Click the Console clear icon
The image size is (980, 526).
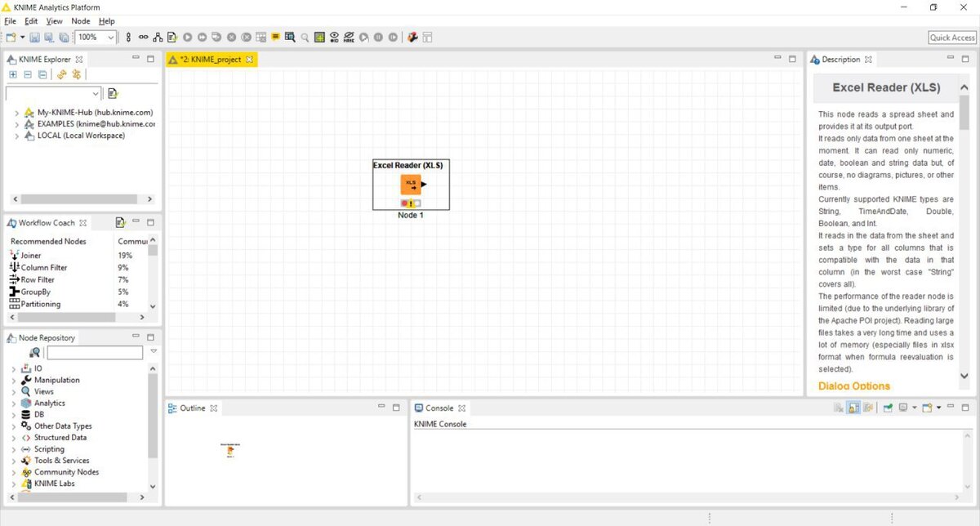[838, 408]
